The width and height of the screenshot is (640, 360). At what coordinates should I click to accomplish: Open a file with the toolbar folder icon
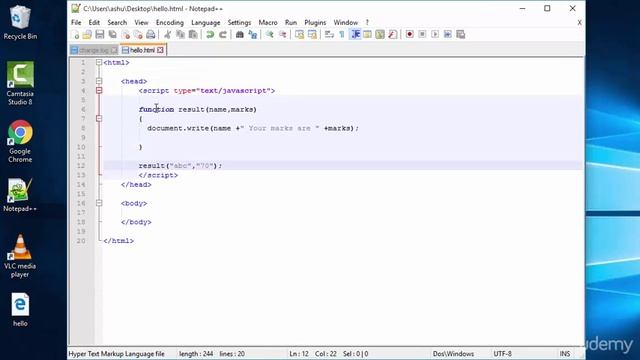click(x=87, y=35)
